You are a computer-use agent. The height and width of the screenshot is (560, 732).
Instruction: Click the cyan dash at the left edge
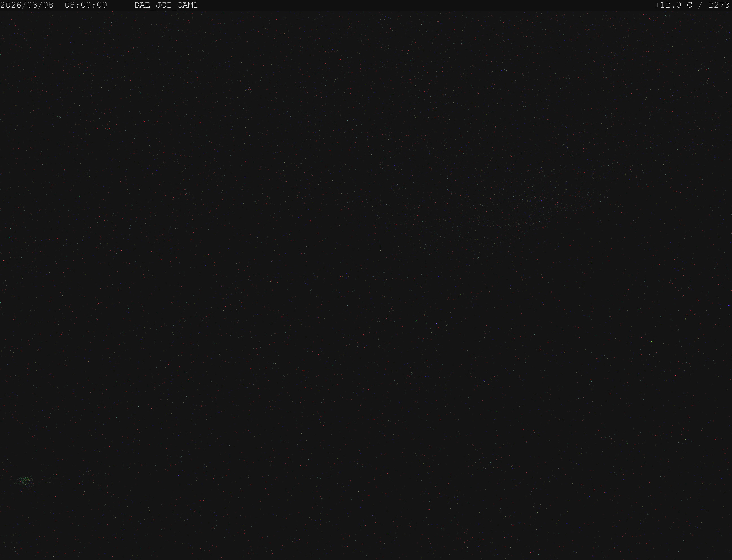[9, 237]
